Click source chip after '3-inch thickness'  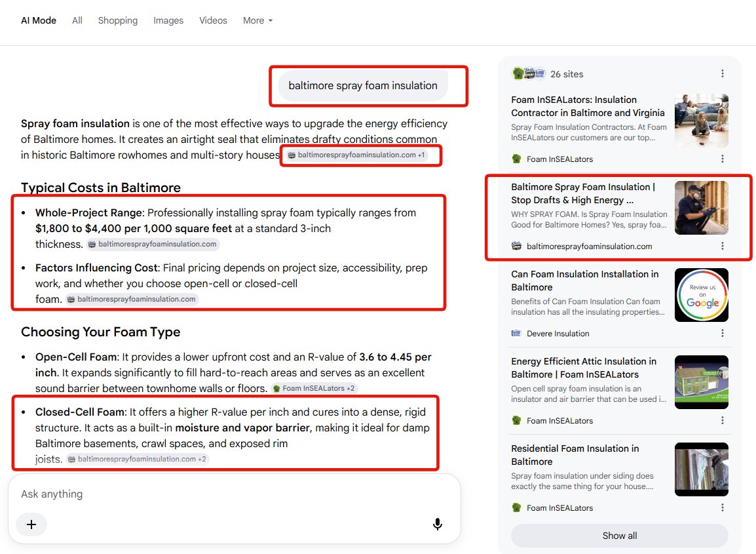(153, 244)
